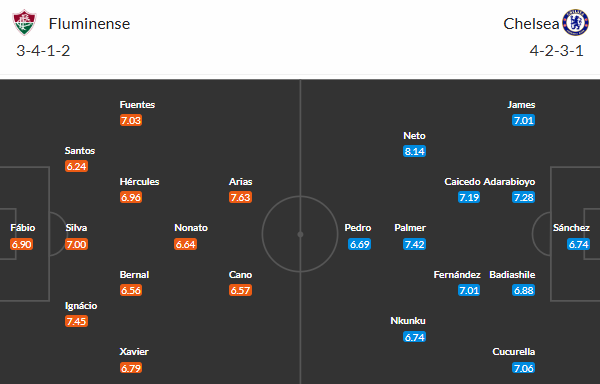This screenshot has height=384, width=600.
Task: Click Ignácio's 7.45 rating badge
Action: click(x=76, y=321)
